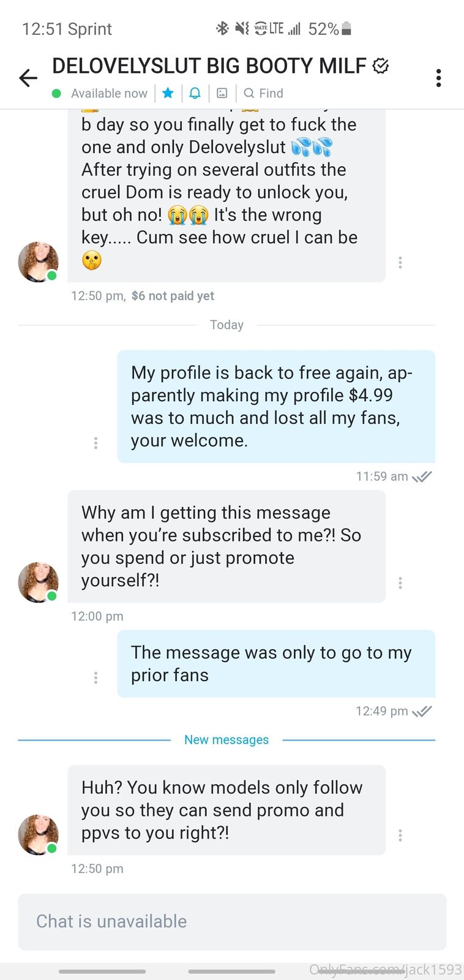Click the Find search option
The height and width of the screenshot is (980, 464).
264,93
